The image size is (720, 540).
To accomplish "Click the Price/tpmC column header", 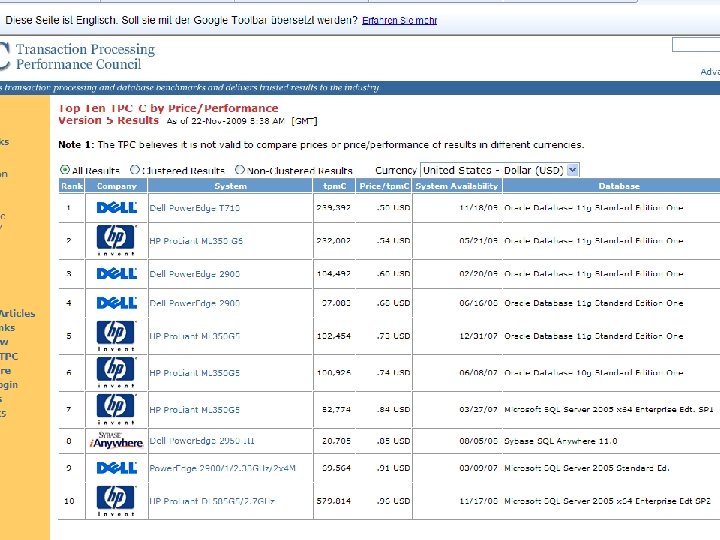I will click(384, 186).
